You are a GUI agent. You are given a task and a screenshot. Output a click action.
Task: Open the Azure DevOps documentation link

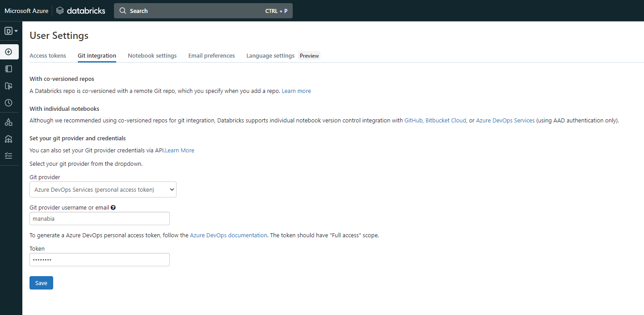228,235
